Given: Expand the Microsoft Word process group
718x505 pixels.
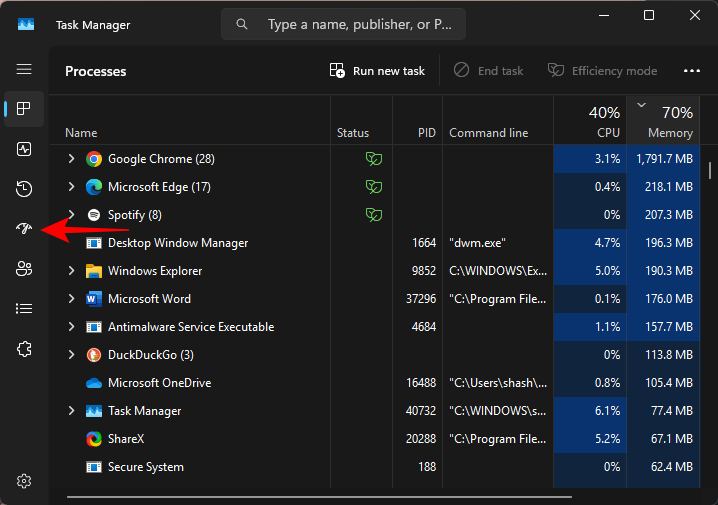Looking at the screenshot, I should coord(71,299).
